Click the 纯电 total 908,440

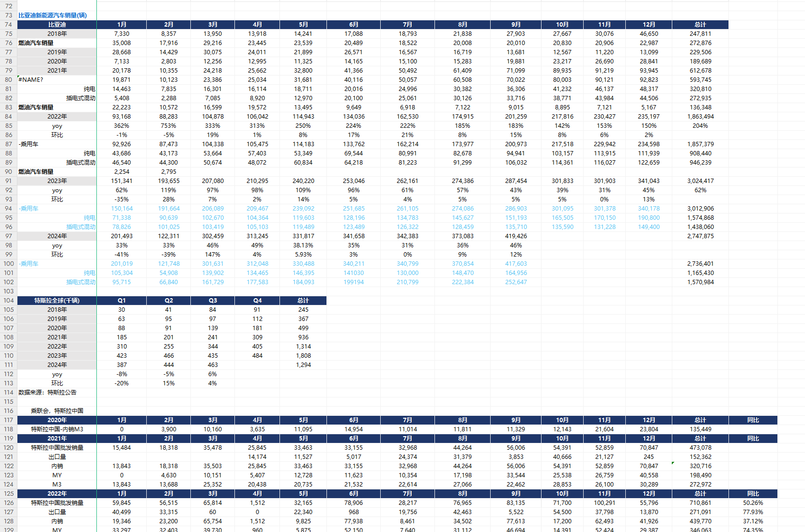[700, 153]
